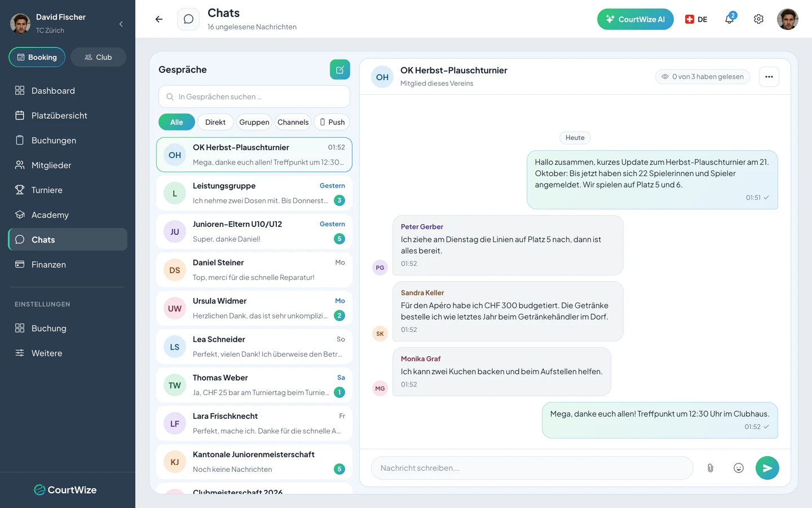Click the profile avatar in the top-right header

(788, 19)
